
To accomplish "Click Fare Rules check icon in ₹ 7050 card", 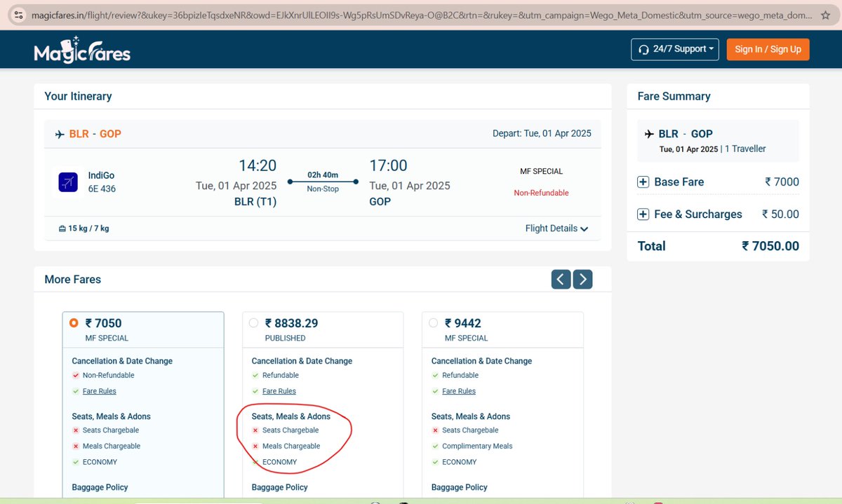I will 76,391.
